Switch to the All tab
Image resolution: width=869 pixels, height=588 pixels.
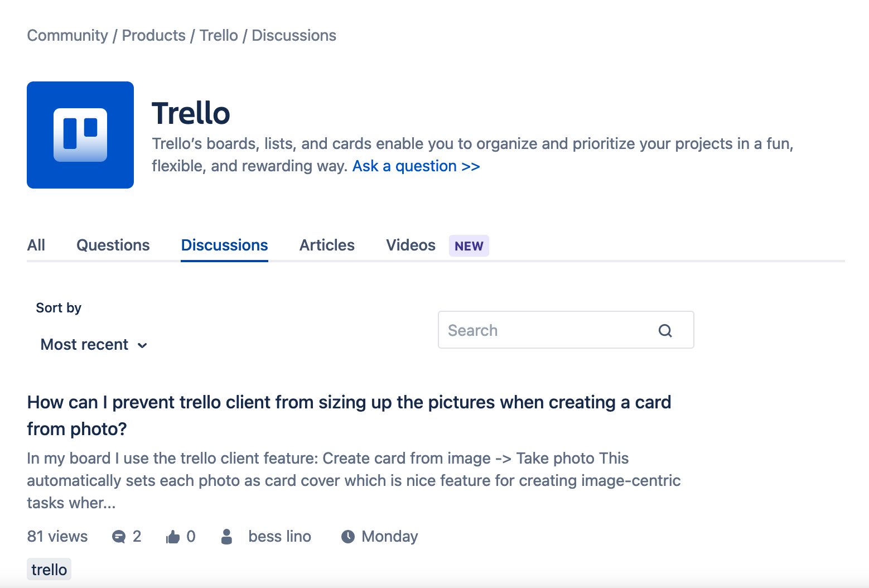36,245
